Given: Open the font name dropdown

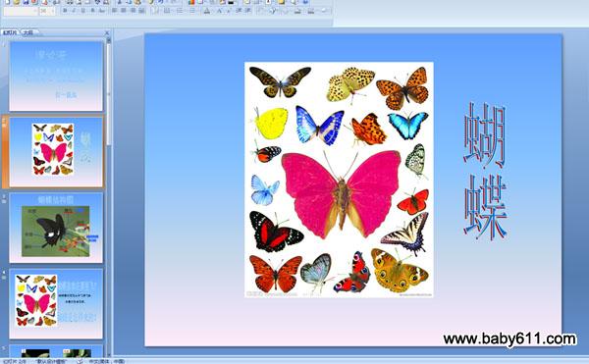Looking at the screenshot, I should click(20, 11).
